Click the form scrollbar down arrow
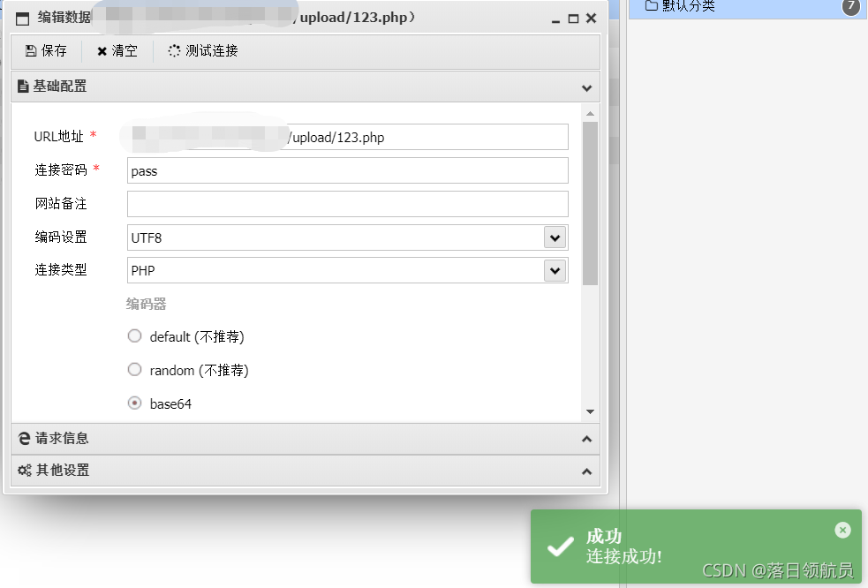 590,411
